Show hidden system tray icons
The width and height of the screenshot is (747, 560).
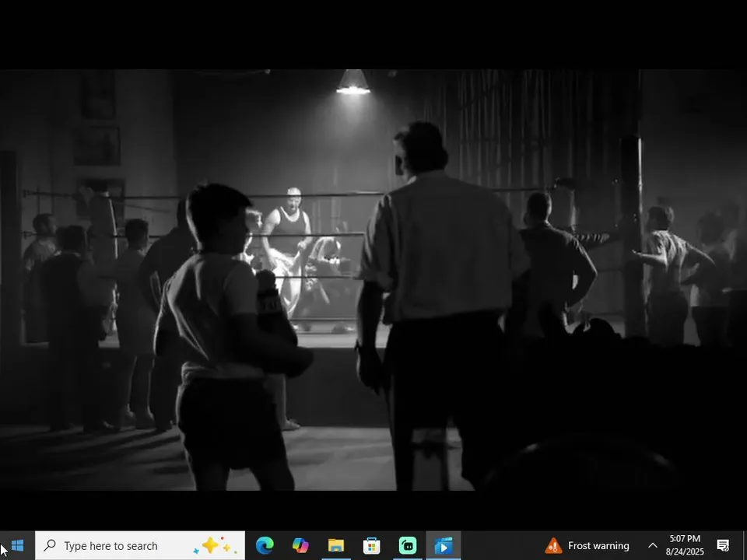652,546
